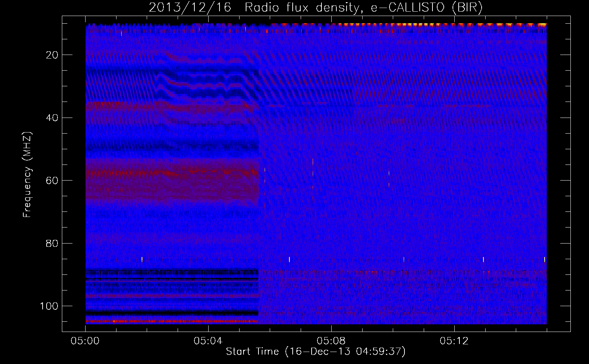This screenshot has height=364, width=589.
Task: Click the x-axis time label "05:04"
Action: click(208, 341)
